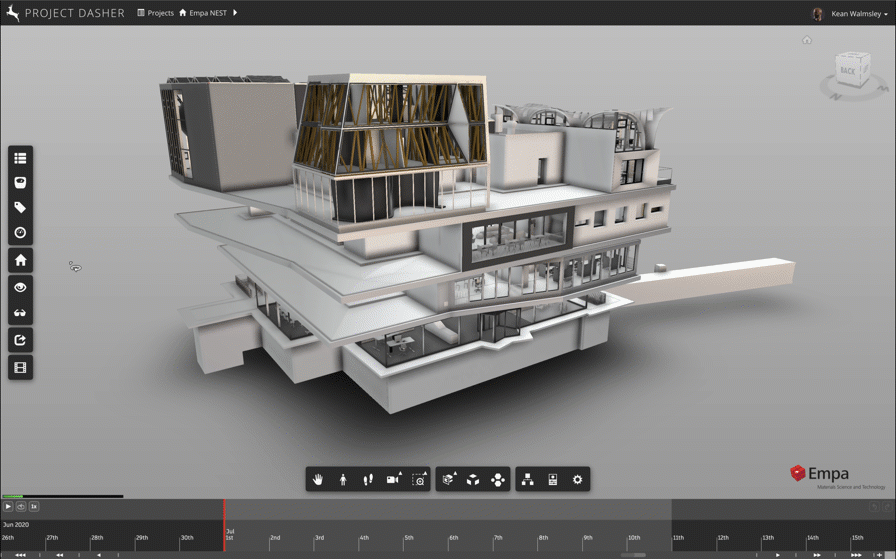Toggle the glasses view mode button
The width and height of the screenshot is (896, 559).
tap(20, 313)
